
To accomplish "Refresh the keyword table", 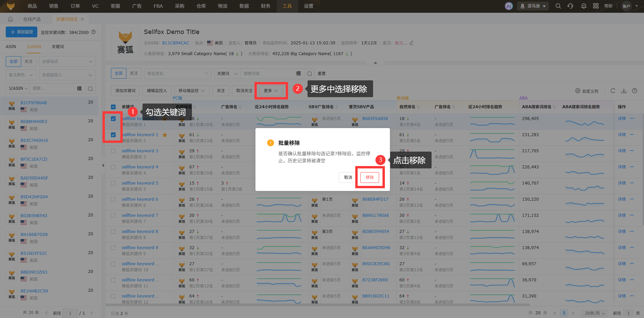I will tap(613, 91).
